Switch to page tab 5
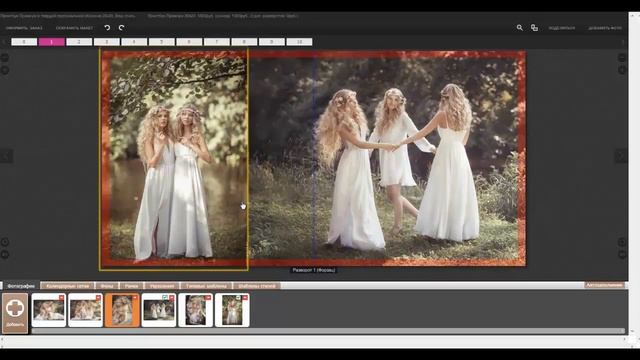 (x=162, y=42)
